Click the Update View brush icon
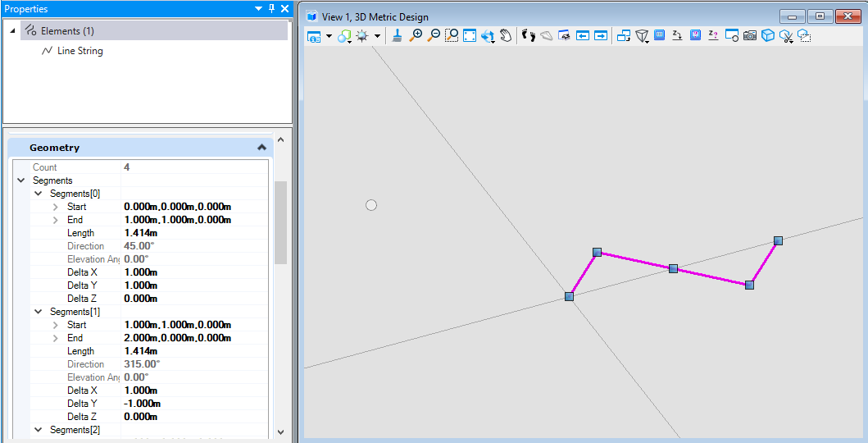 point(397,36)
